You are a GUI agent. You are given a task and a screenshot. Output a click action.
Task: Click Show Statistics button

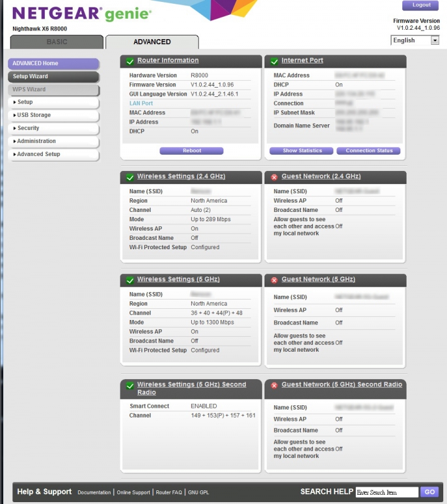(x=302, y=151)
